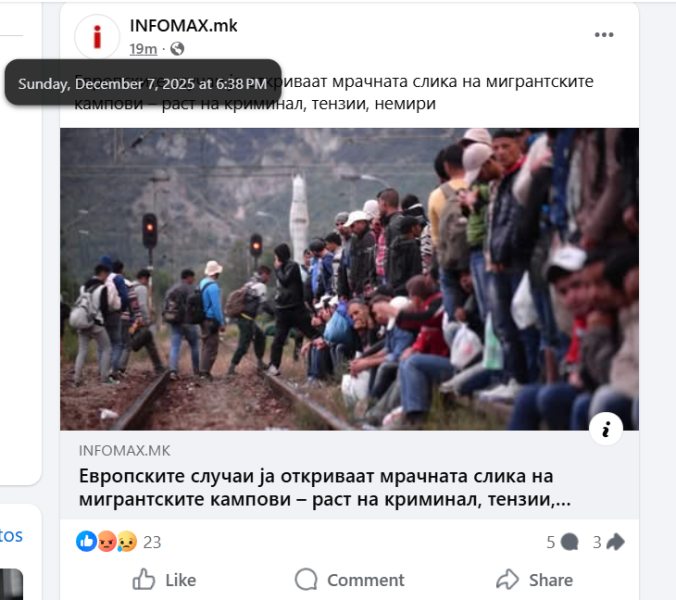Click the Comment button
Image resolution: width=676 pixels, height=600 pixels.
(x=349, y=580)
